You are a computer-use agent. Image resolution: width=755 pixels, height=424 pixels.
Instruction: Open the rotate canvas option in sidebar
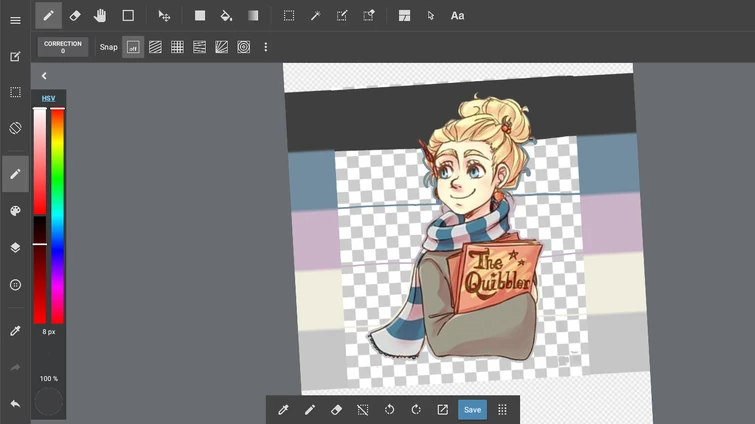click(x=15, y=128)
